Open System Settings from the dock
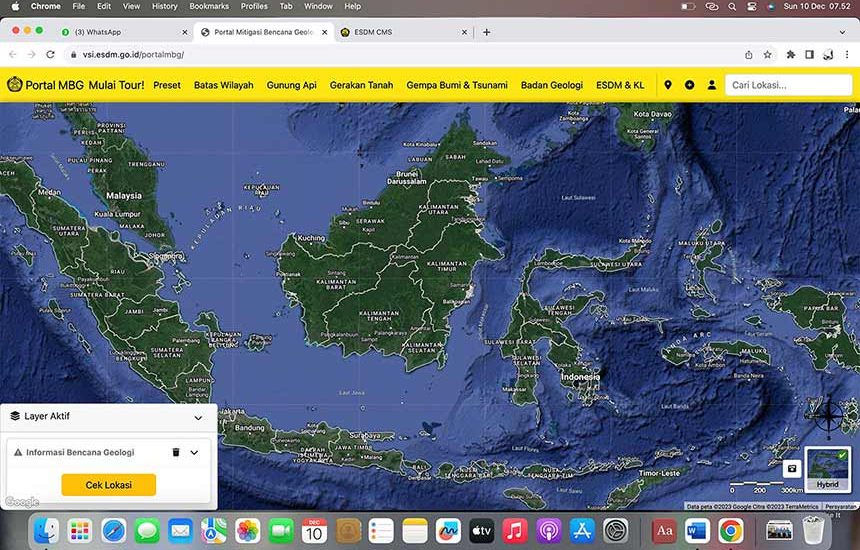 (x=616, y=531)
